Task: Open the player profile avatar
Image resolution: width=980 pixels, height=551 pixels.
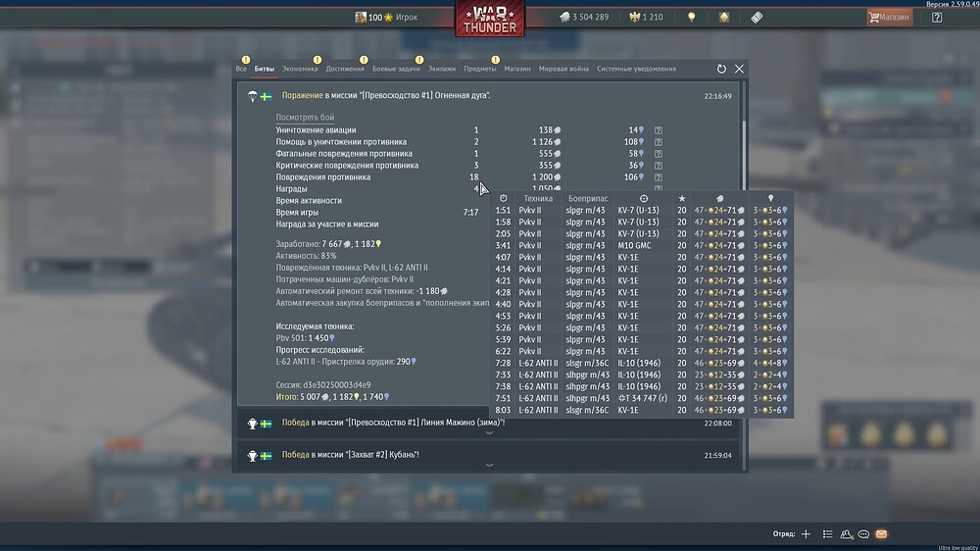Action: [x=361, y=17]
